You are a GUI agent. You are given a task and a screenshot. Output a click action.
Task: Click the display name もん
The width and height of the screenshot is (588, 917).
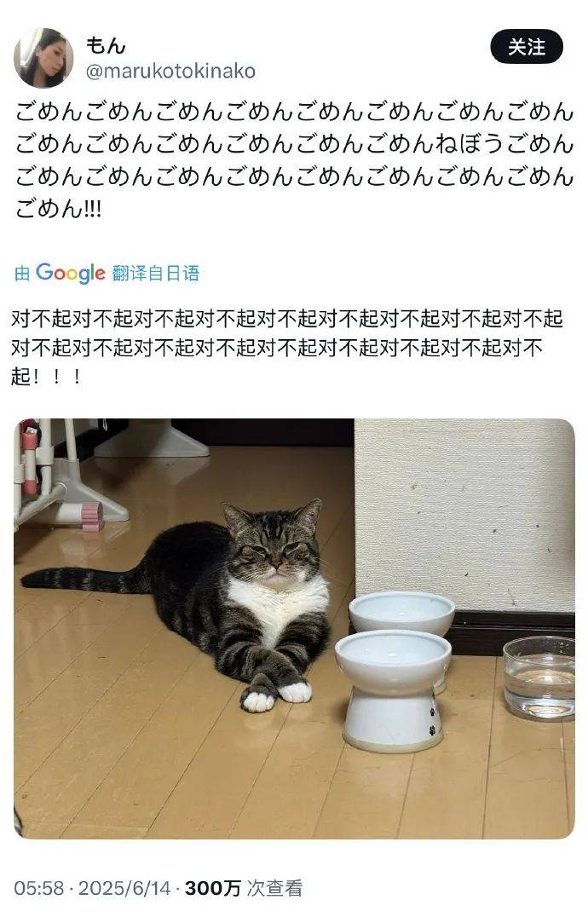105,45
